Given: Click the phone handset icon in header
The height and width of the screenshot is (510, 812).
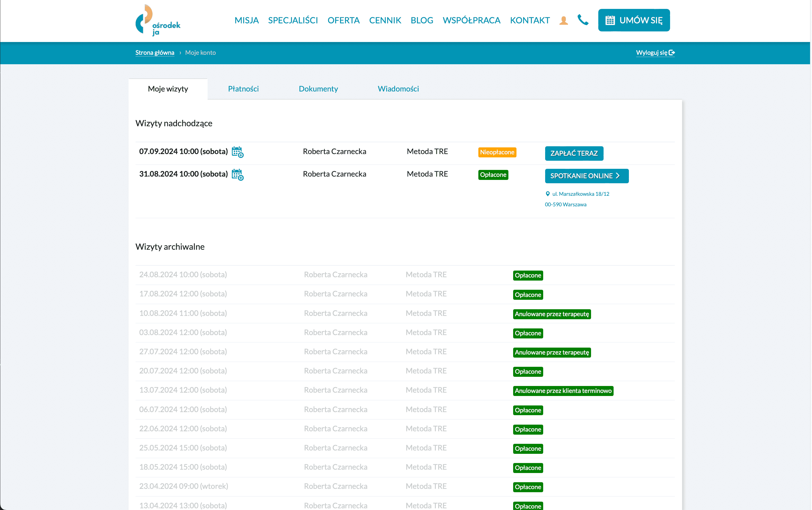Looking at the screenshot, I should click(x=583, y=20).
